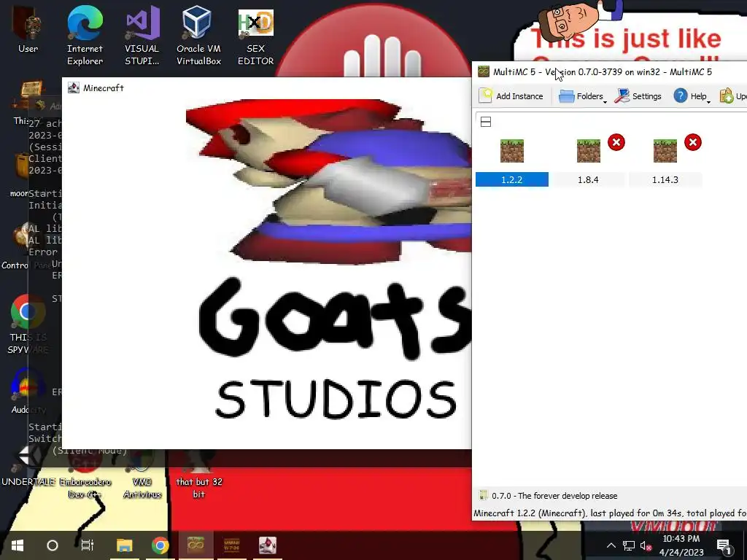The image size is (747, 560).
Task: Open Cortana search circle on taskbar
Action: tap(53, 545)
